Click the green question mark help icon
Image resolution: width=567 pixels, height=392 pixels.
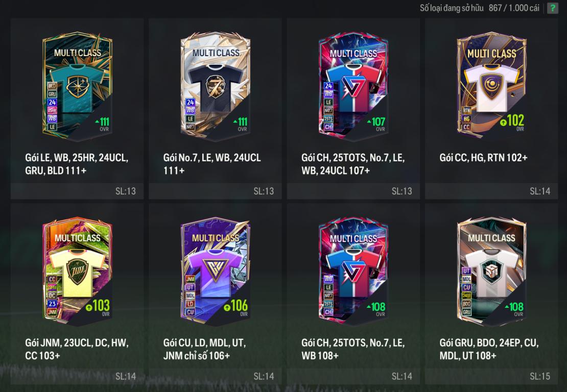[x=552, y=8]
